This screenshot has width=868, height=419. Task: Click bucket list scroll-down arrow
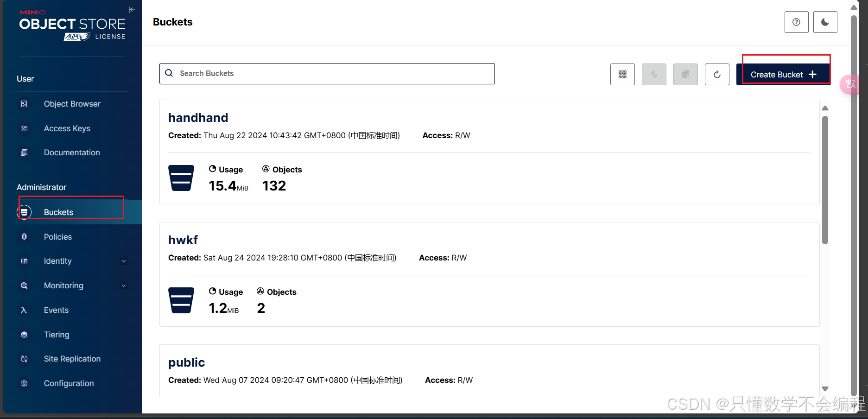pos(825,389)
